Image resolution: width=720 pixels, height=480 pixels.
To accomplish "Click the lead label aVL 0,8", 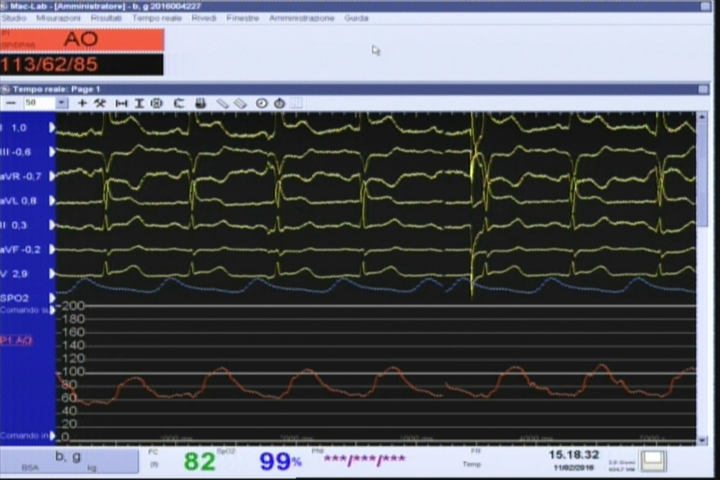I will point(18,201).
